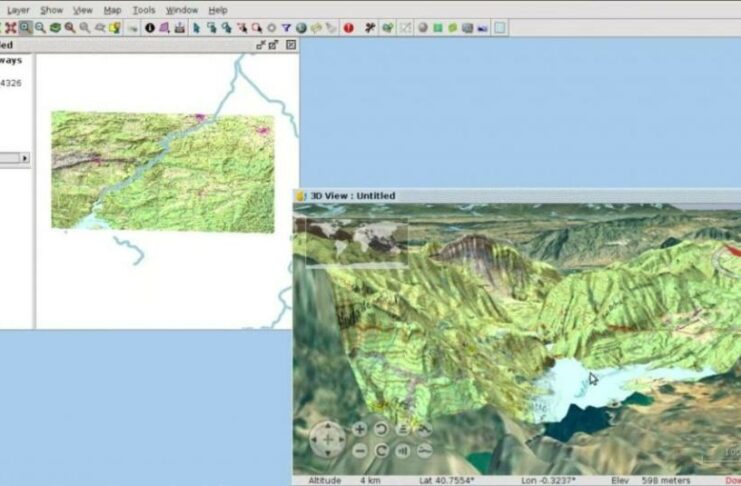
Task: Open the Layer menu
Action: 18,9
